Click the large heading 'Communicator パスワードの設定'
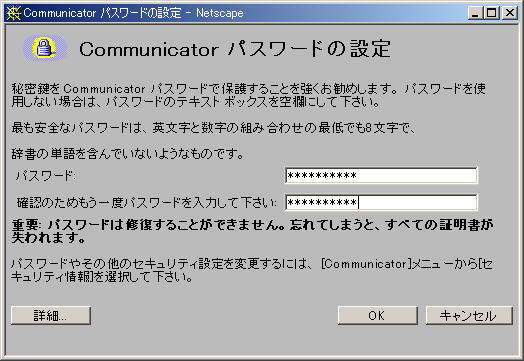The height and width of the screenshot is (361, 524). coord(235,49)
